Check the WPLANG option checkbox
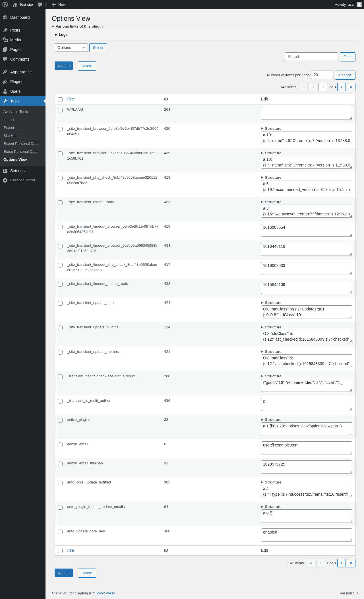The height and width of the screenshot is (599, 364). click(60, 110)
